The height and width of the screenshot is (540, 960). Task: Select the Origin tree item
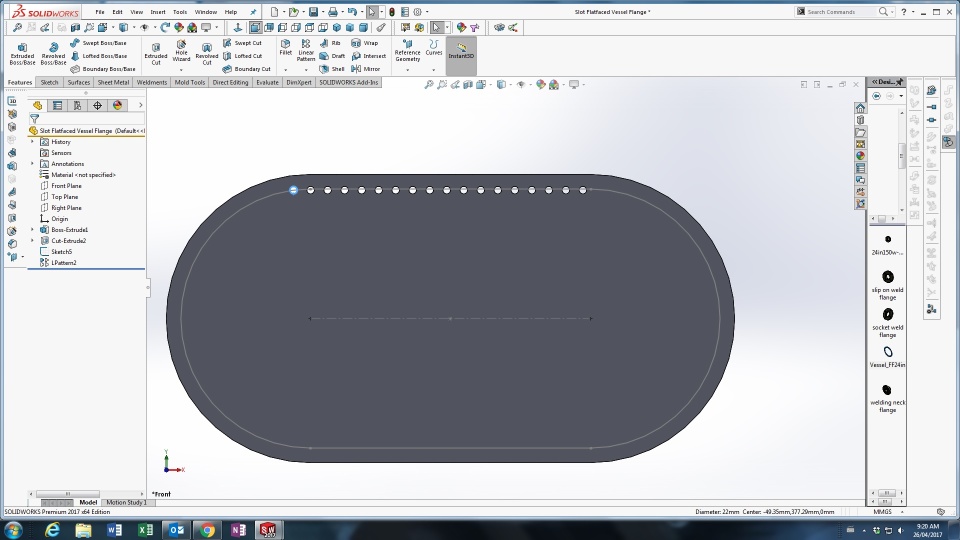54,219
